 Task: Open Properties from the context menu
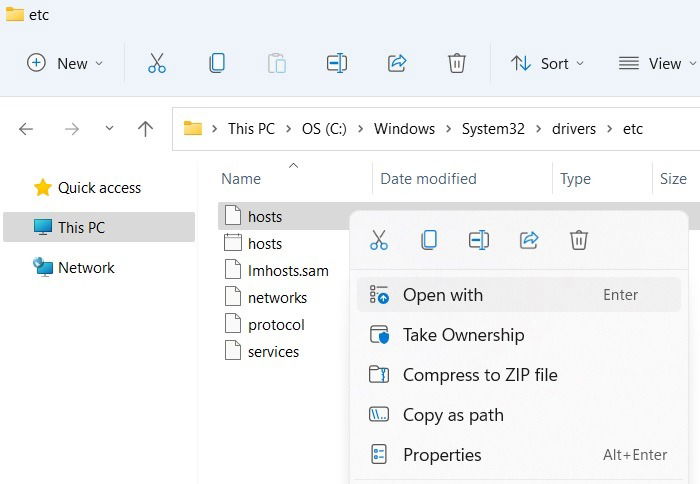coord(519,455)
